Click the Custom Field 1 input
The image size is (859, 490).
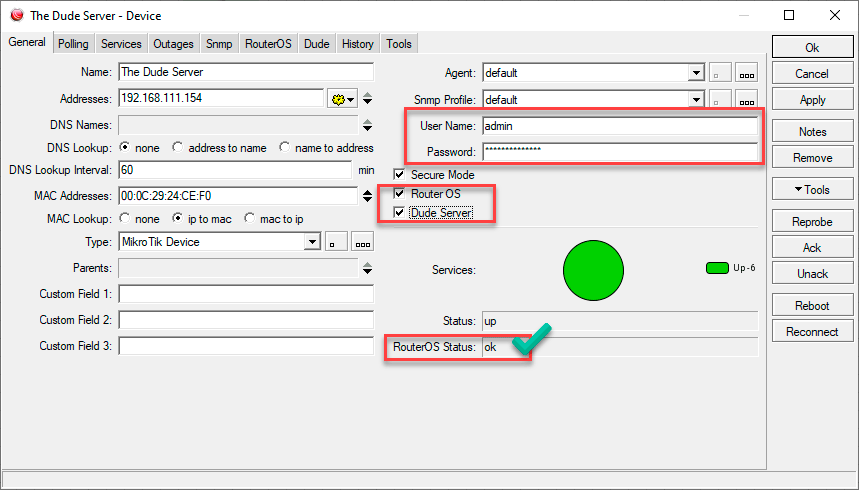[246, 294]
